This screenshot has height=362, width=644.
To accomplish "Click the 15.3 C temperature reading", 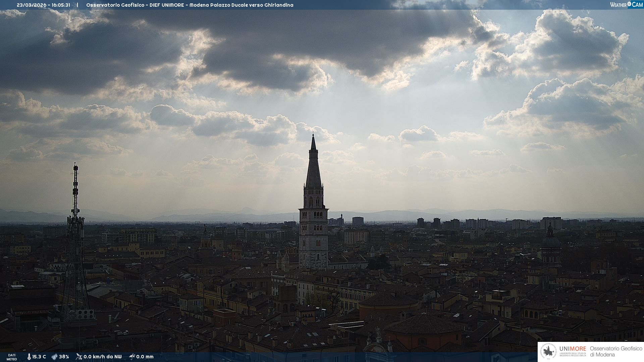I will [x=39, y=357].
